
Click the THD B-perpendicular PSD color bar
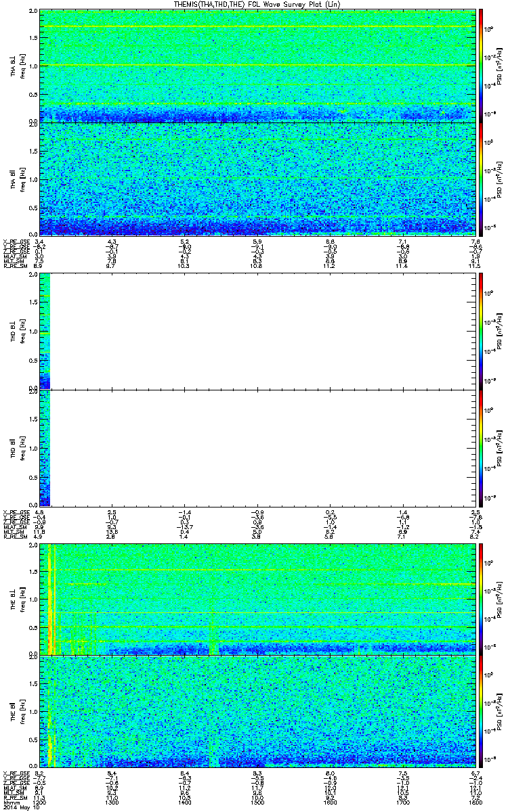tap(480, 331)
